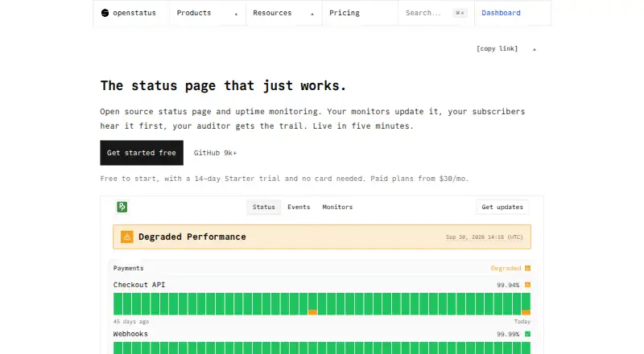Click the green square beside 99.99%
Screen dimensions: 644x354
(x=528, y=334)
